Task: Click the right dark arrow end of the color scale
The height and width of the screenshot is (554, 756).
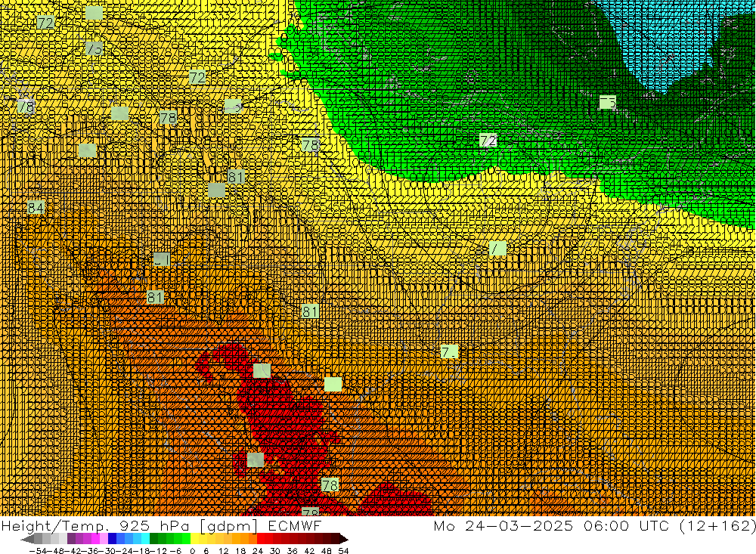Action: click(344, 539)
